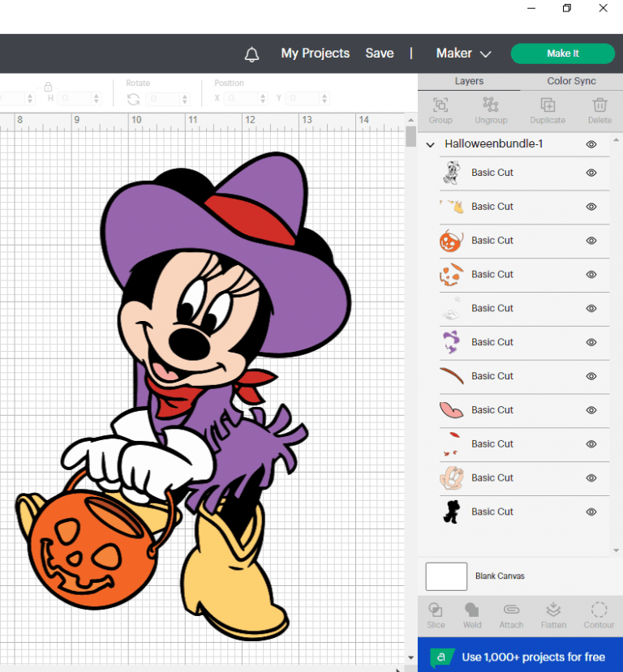623x672 pixels.
Task: Open the notifications bell
Action: (x=251, y=54)
